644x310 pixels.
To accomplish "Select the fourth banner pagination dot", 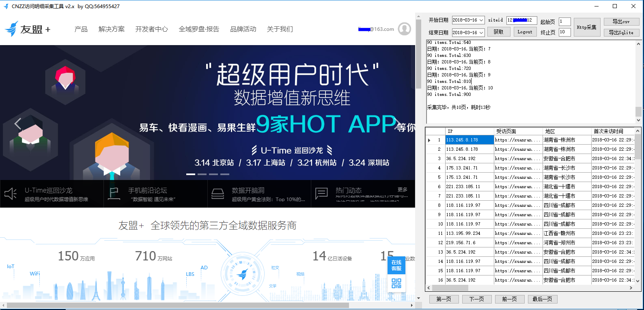I will (x=225, y=174).
